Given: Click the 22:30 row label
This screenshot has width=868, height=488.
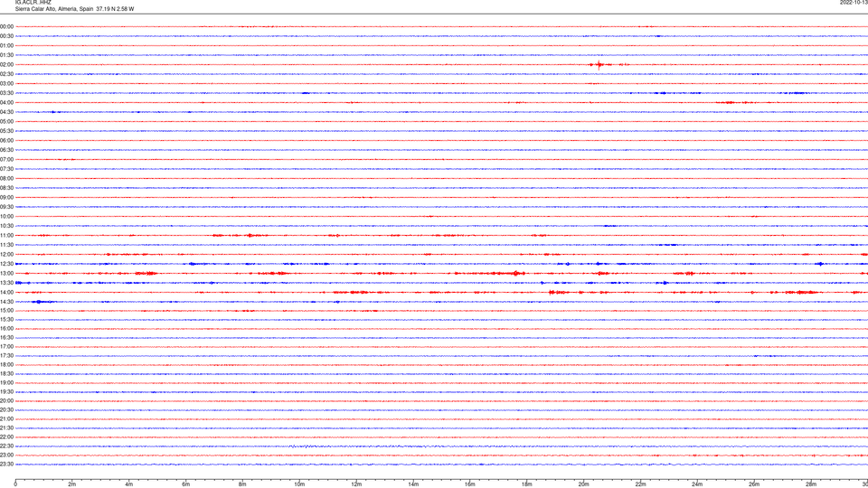Looking at the screenshot, I should (x=6, y=446).
